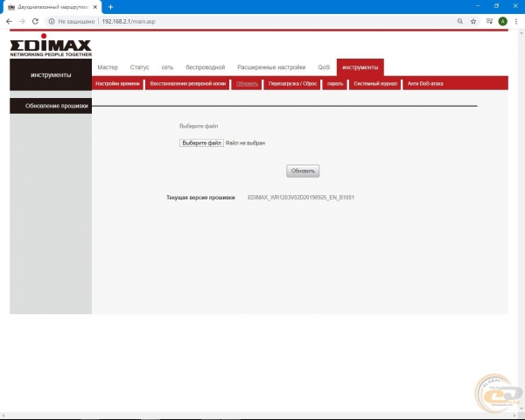Click the zoom magnifier icon in address bar
The image size is (525, 420).
pyautogui.click(x=460, y=21)
